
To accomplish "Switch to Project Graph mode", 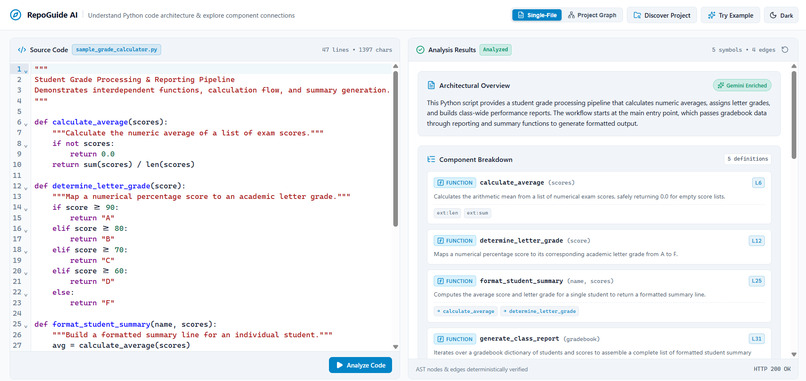I will click(x=592, y=15).
